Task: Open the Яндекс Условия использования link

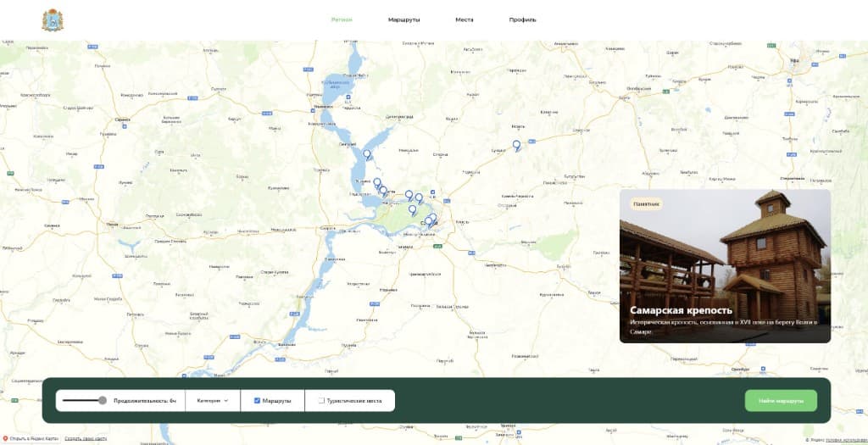Action: tap(846, 441)
